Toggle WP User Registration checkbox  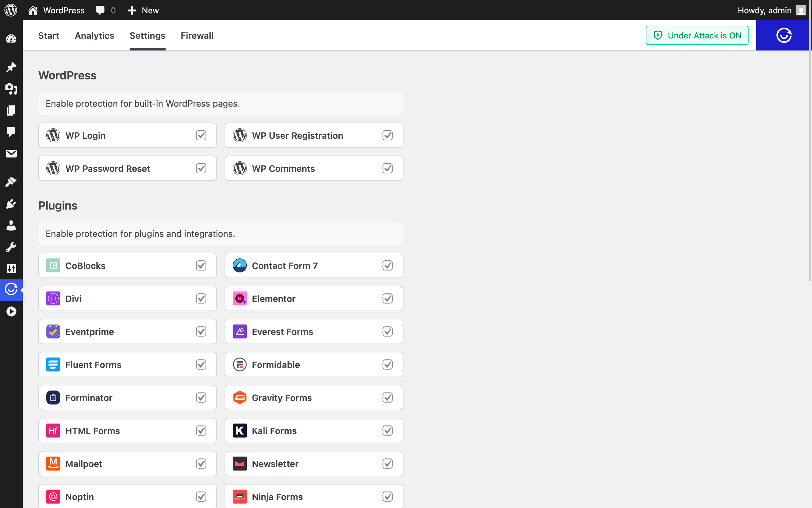[388, 135]
